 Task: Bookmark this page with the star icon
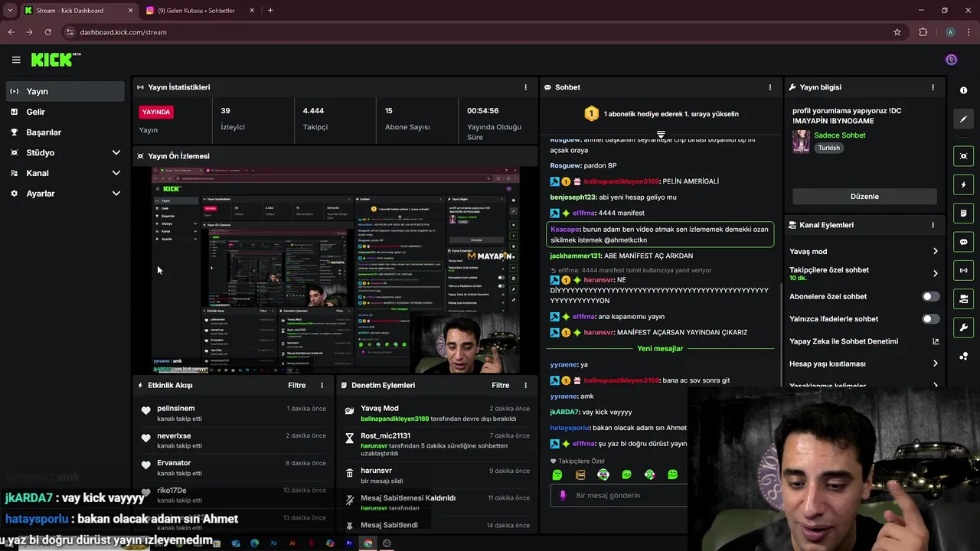[x=897, y=32]
